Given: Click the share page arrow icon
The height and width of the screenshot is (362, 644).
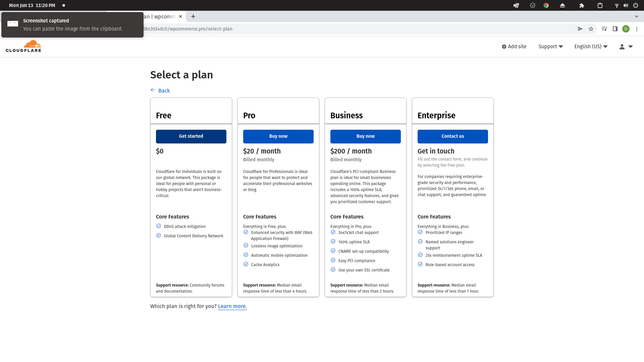Looking at the screenshot, I should click(580, 29).
